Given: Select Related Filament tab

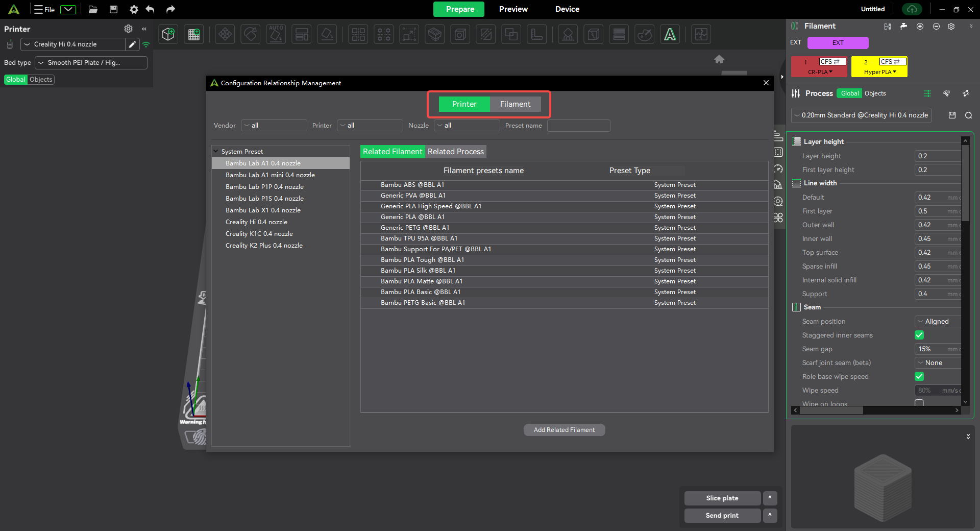Looking at the screenshot, I should tap(393, 152).
